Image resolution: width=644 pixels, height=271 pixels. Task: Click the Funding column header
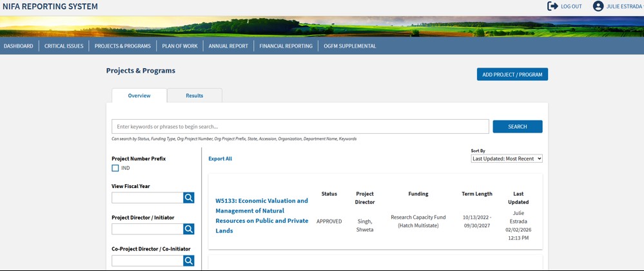(x=418, y=194)
